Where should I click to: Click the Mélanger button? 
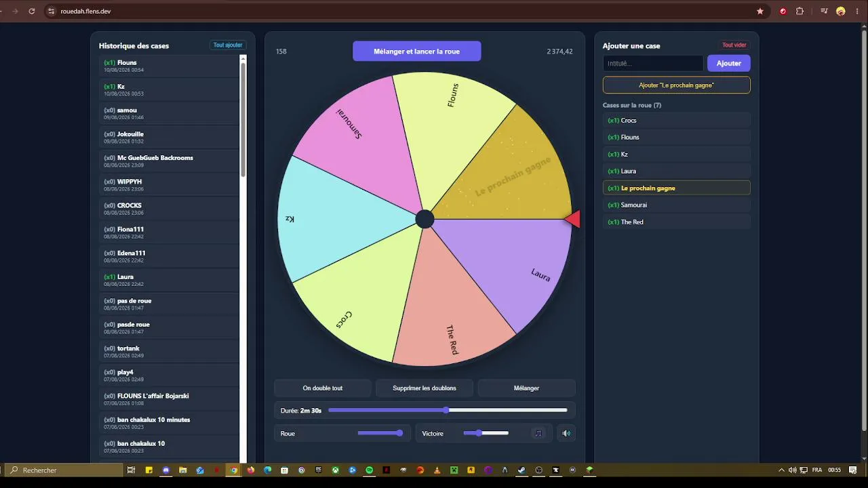coord(526,388)
